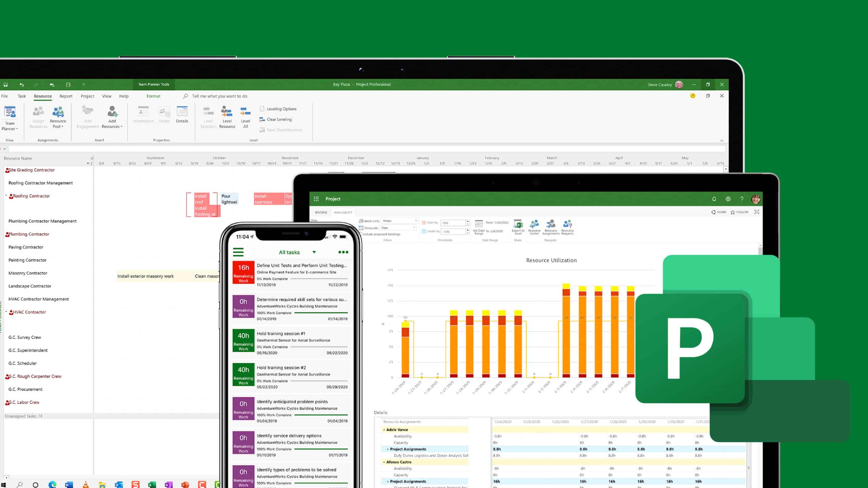The image size is (868, 488).
Task: Select the Report menu tab
Action: (x=65, y=96)
